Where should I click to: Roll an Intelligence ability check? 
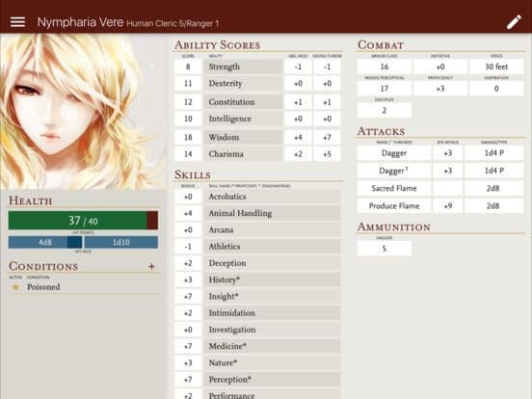243,119
